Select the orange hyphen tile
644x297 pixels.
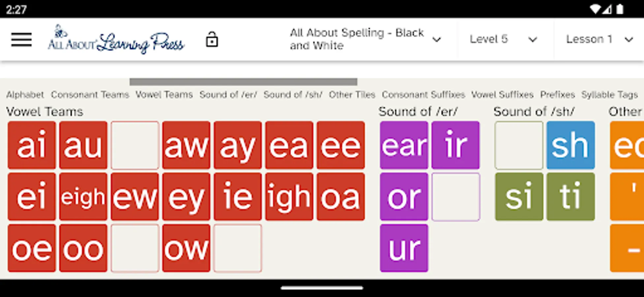tap(627, 248)
